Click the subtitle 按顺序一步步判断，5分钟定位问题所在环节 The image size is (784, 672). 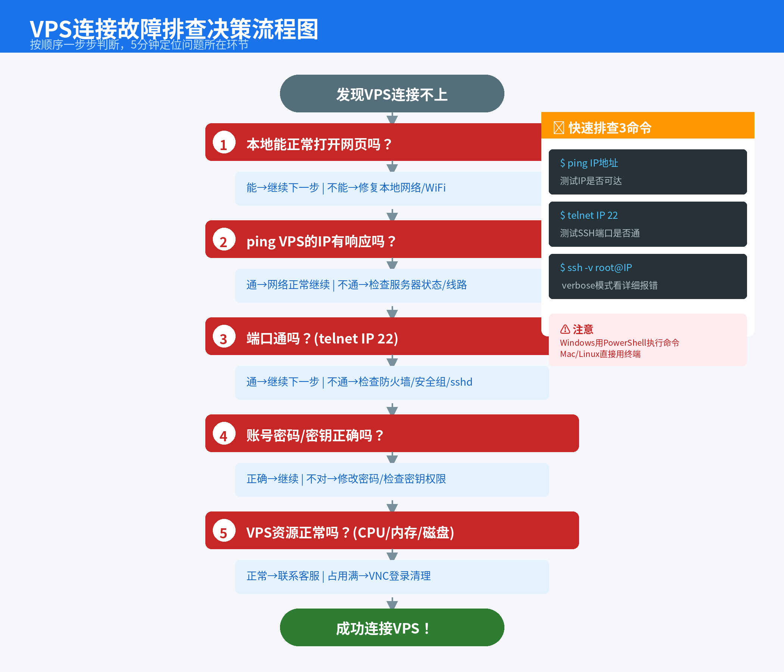tap(139, 45)
